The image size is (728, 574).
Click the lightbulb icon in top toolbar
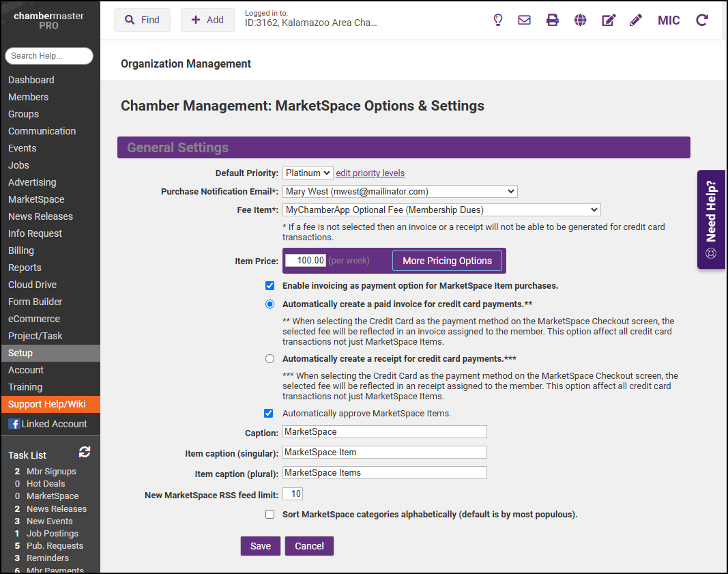point(498,20)
